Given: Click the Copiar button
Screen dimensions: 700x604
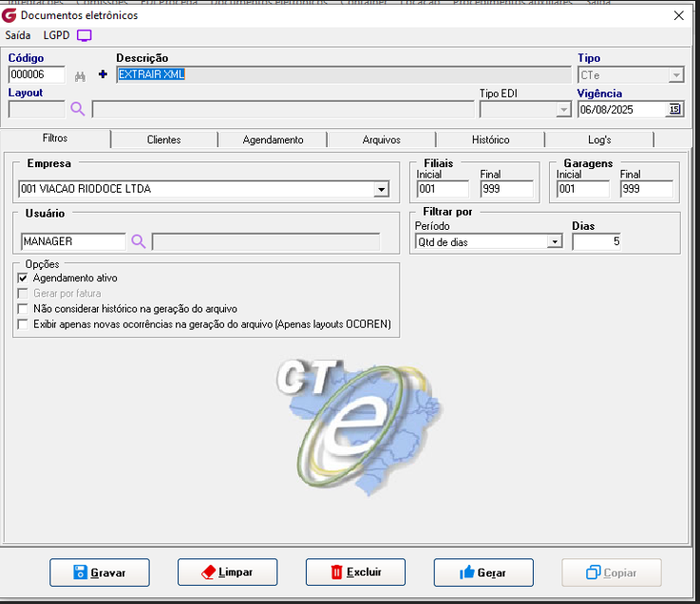Looking at the screenshot, I should (612, 573).
